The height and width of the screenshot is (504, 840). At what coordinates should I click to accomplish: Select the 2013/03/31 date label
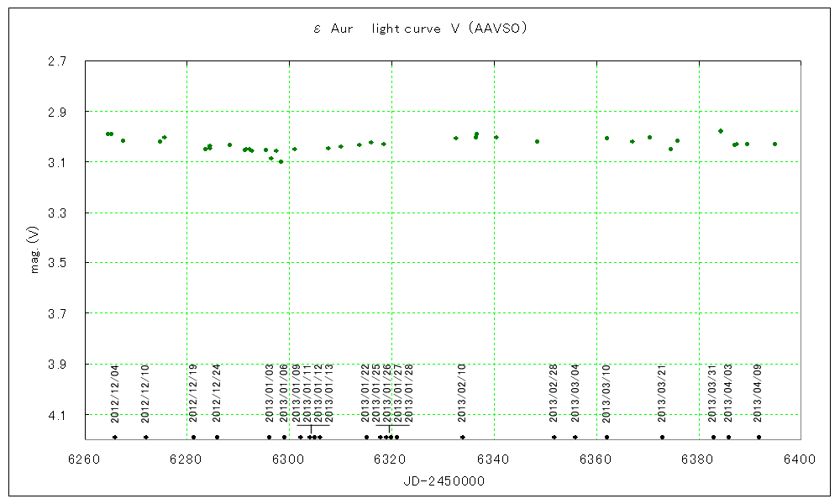pyautogui.click(x=712, y=393)
